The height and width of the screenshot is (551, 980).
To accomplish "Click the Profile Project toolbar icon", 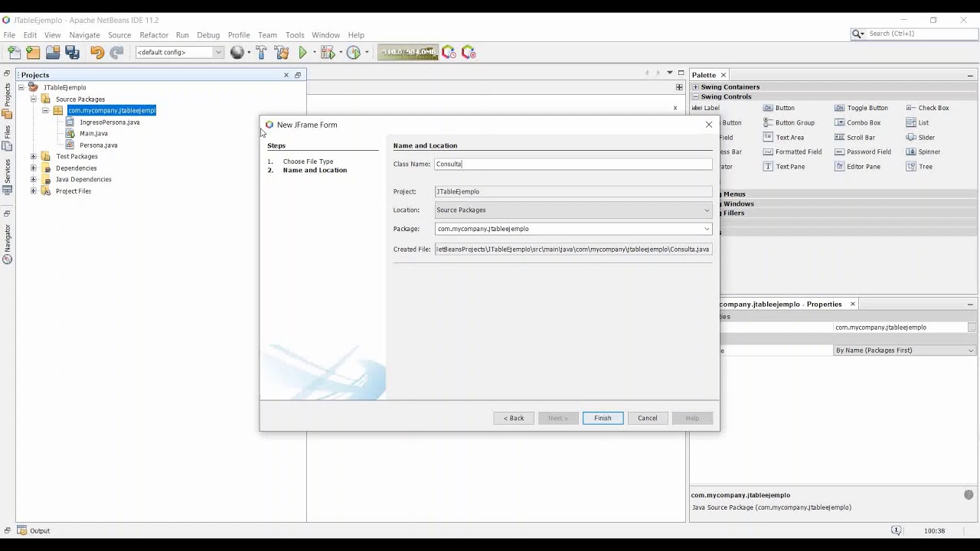I will click(353, 52).
